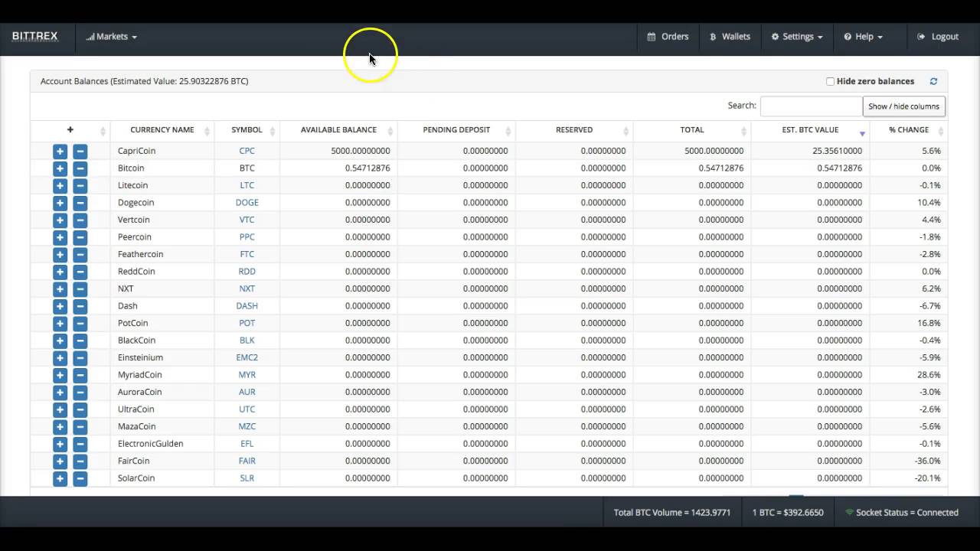980x551 pixels.
Task: Click the plus icon in the NXT row
Action: (x=60, y=289)
